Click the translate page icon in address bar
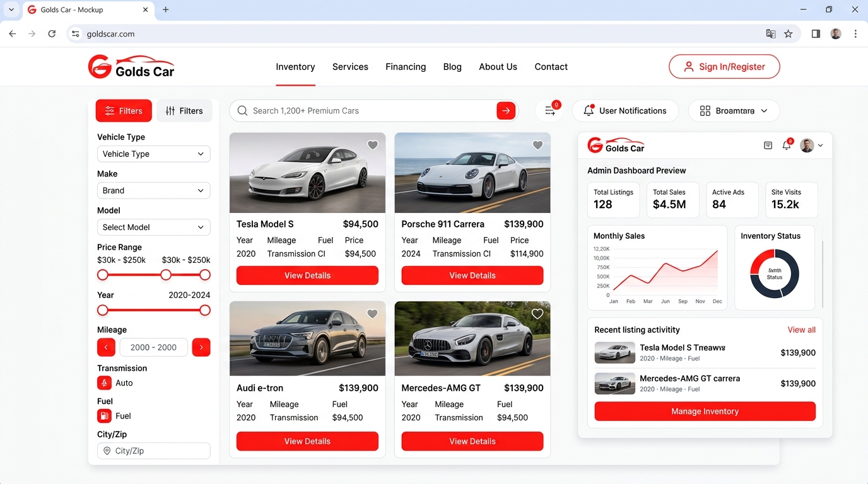The width and height of the screenshot is (868, 484). coord(771,34)
